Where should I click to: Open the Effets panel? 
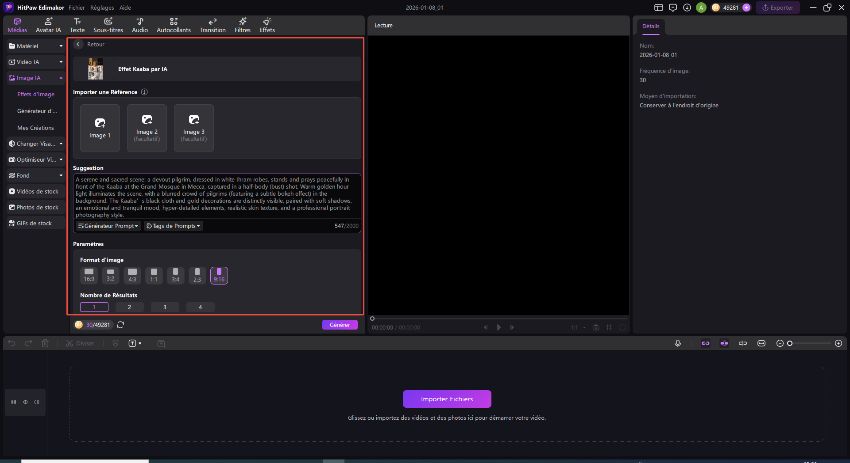click(x=267, y=24)
